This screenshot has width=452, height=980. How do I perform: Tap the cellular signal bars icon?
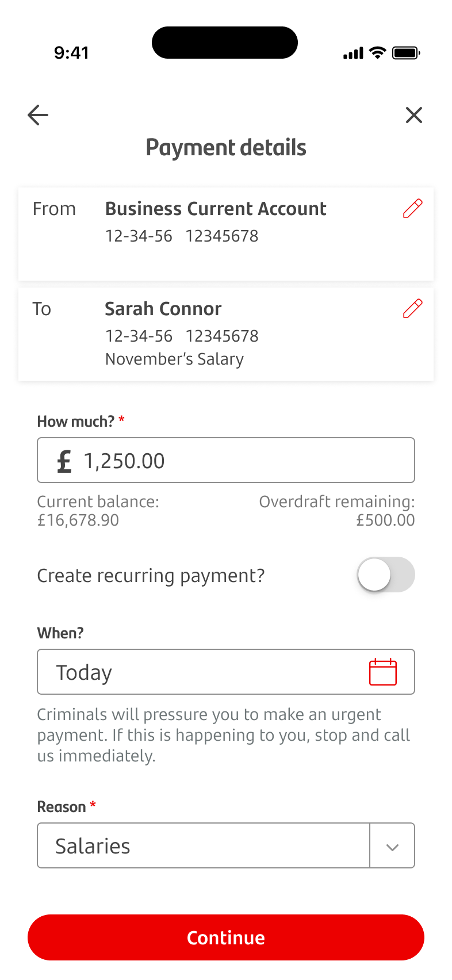tap(353, 53)
